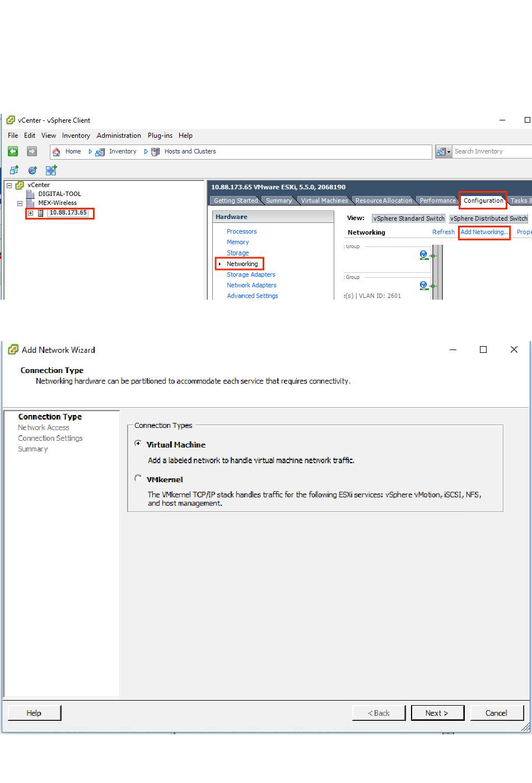Click the globe-shaped toolbar icon with a plus
Screen dimensions: 532x783
[32, 170]
